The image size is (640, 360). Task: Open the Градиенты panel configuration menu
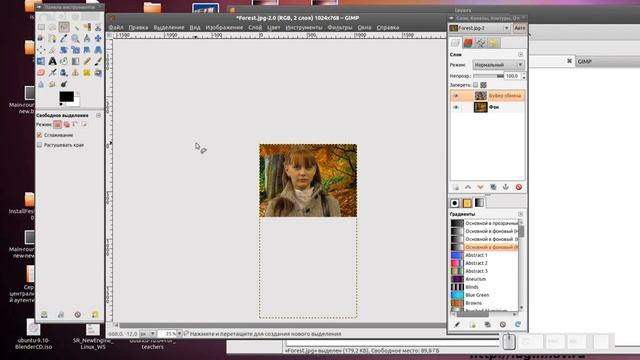click(x=520, y=214)
